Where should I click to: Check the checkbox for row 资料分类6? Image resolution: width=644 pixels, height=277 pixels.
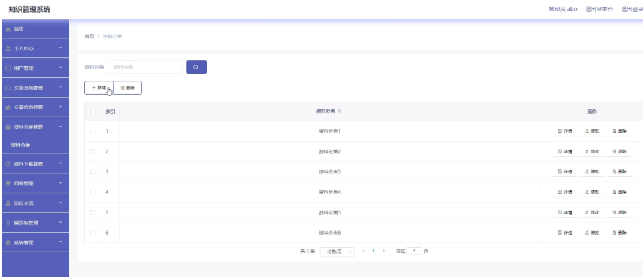[x=93, y=233]
